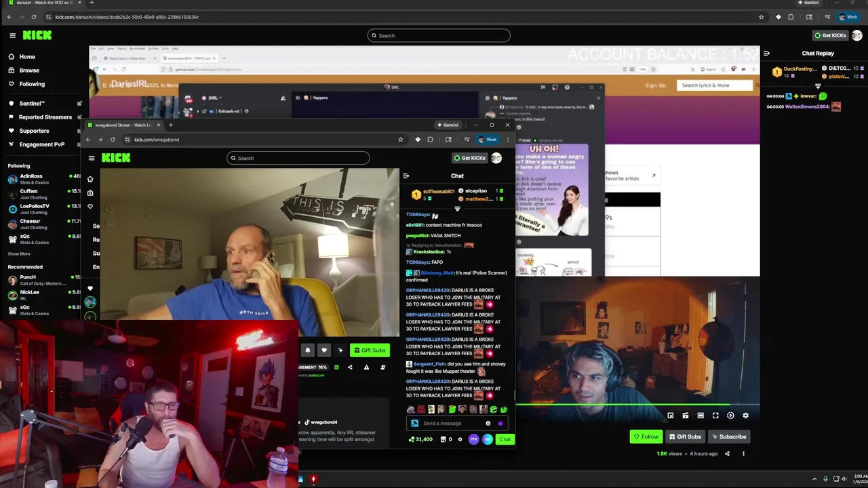Click volume speaker icon in system tray
868x488 pixels.
(846, 479)
